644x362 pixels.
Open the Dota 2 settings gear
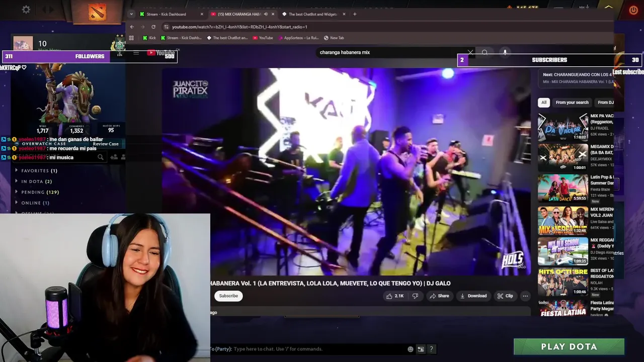coord(26,10)
